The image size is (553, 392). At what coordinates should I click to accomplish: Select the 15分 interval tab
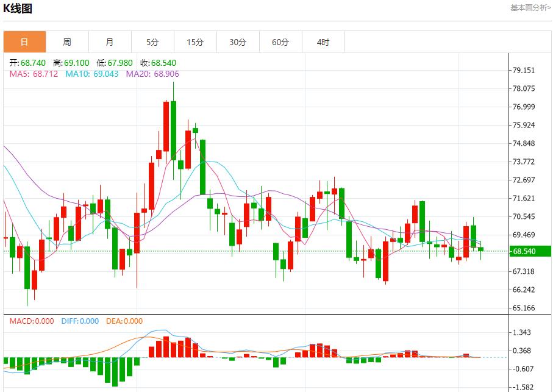click(x=195, y=42)
